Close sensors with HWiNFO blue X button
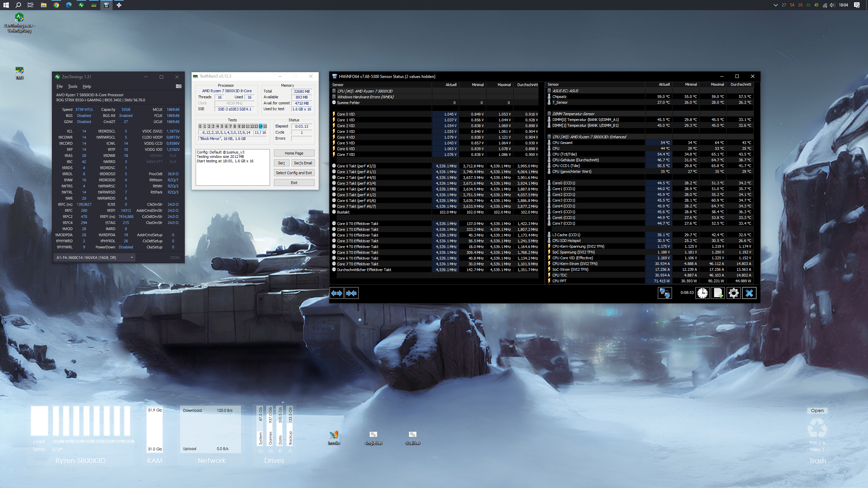Screen dimensions: 868x488 click(749, 293)
